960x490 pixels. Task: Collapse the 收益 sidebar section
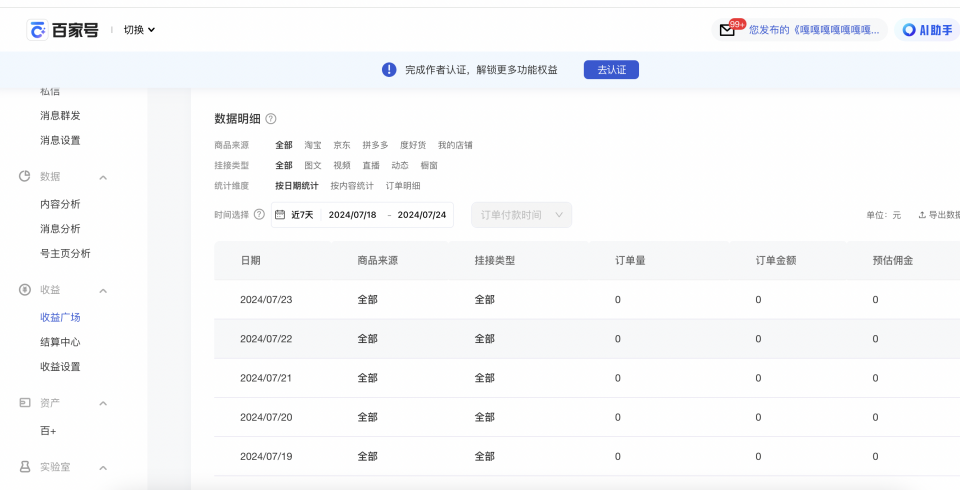pos(103,291)
